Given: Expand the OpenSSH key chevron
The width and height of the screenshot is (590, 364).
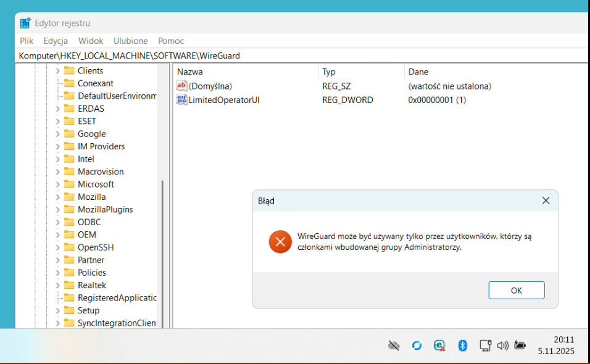Looking at the screenshot, I should point(57,247).
